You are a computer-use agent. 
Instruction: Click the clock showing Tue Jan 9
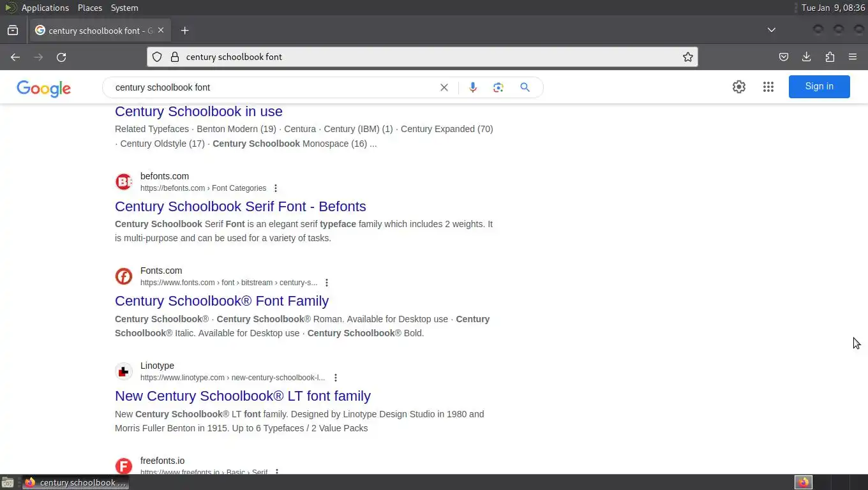click(833, 8)
